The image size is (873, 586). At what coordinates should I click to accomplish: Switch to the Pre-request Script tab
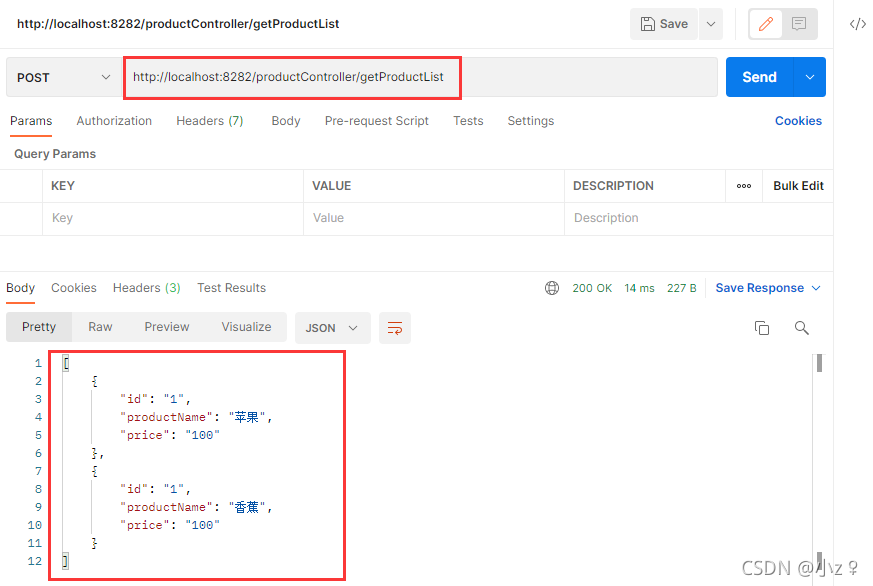click(x=376, y=121)
